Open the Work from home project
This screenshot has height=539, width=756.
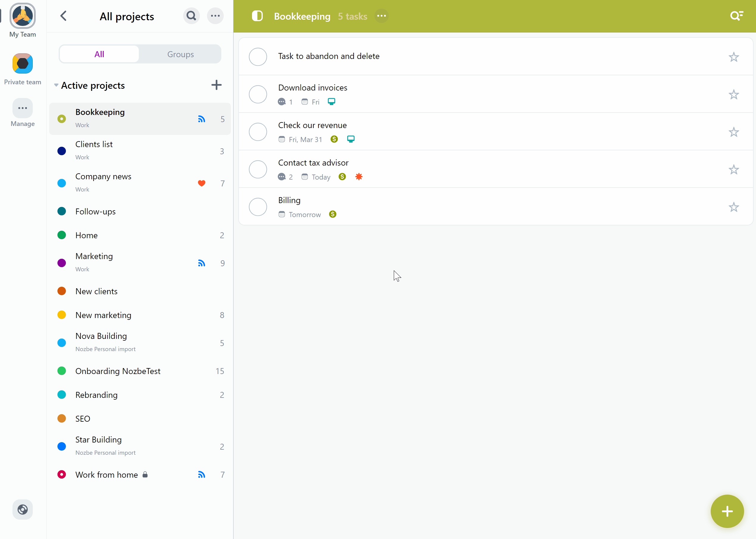(140, 475)
